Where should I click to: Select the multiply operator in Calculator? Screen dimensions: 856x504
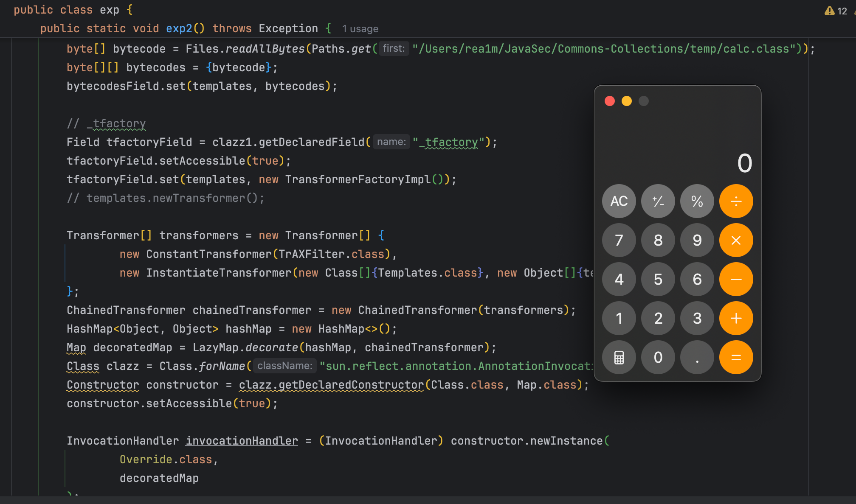(x=736, y=240)
